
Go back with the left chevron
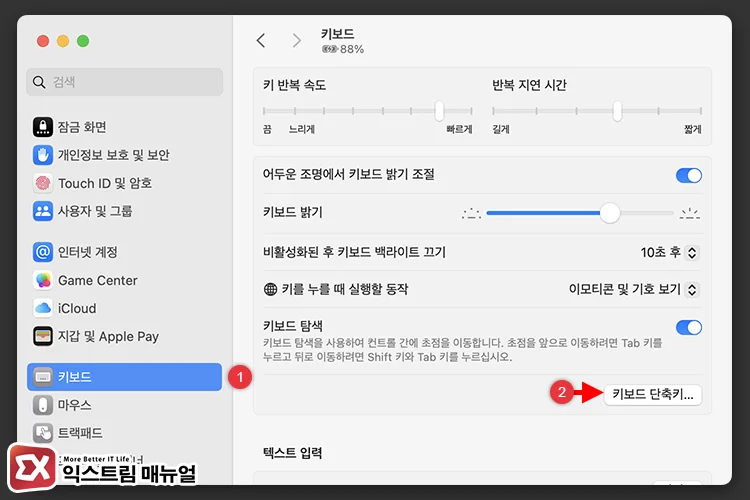(x=261, y=41)
